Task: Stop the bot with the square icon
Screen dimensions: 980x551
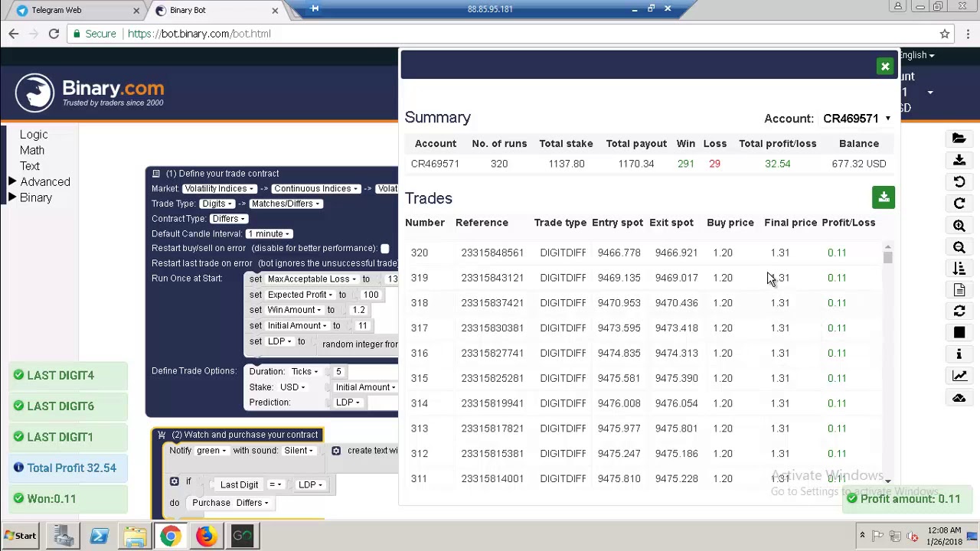Action: point(959,333)
